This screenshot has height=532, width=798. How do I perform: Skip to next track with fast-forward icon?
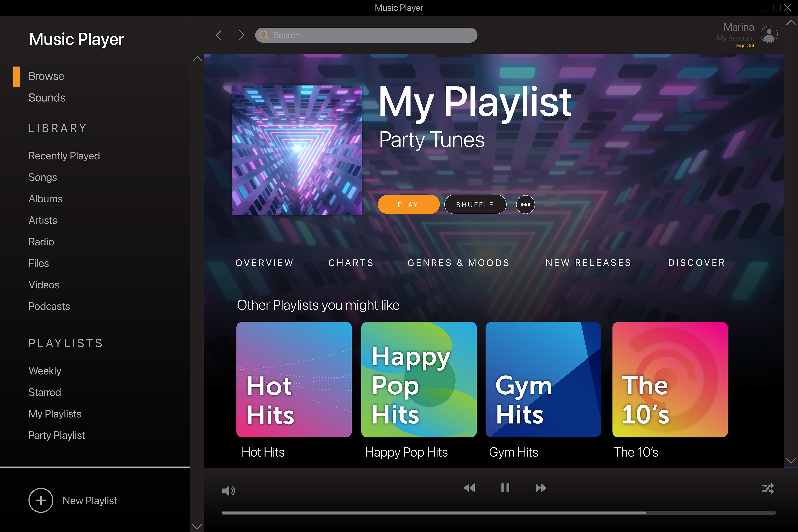point(541,488)
